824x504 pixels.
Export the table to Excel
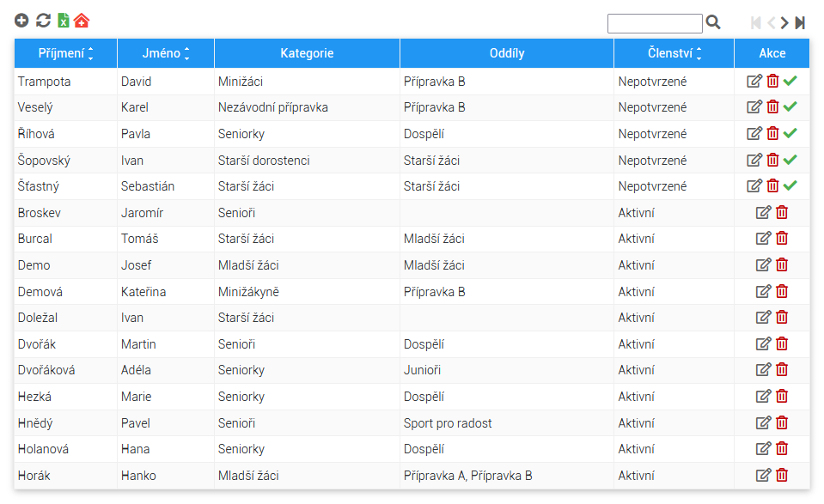point(63,21)
